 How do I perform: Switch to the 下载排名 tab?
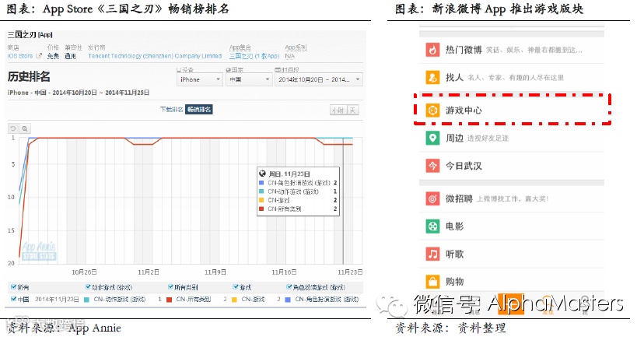pos(171,109)
